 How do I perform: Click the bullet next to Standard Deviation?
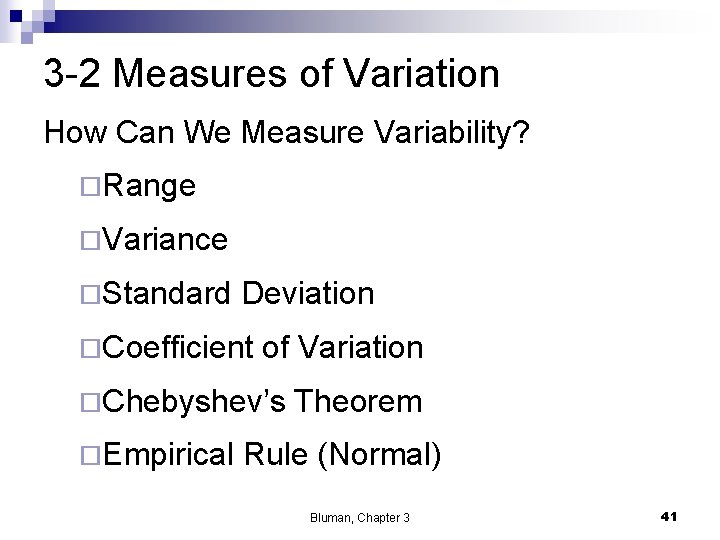[90, 294]
